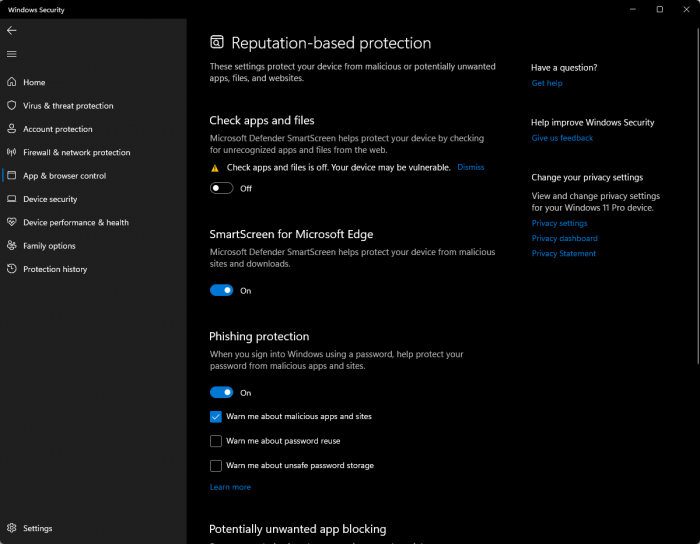Image resolution: width=700 pixels, height=544 pixels.
Task: Click the Device security icon
Action: (12, 199)
